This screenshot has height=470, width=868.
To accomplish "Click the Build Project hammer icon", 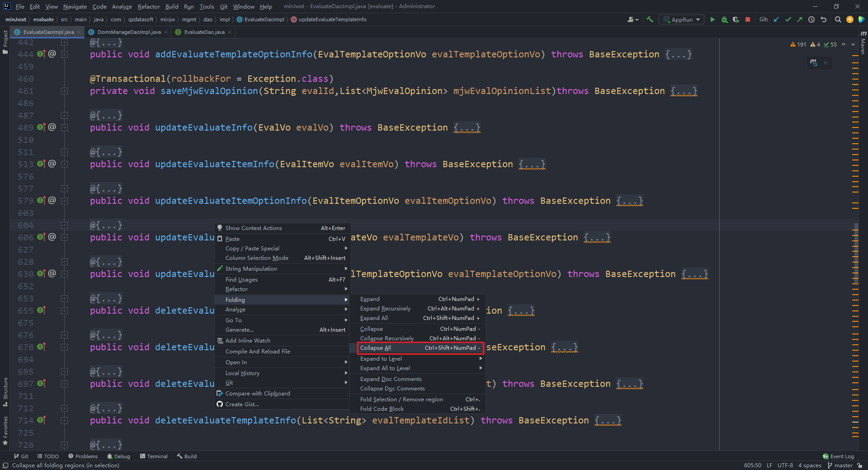I will [650, 19].
